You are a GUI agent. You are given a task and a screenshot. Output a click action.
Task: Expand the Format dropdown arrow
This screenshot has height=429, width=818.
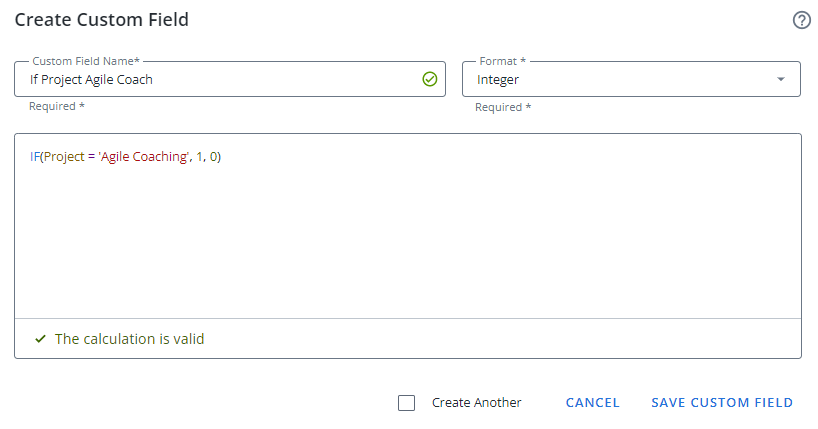coord(781,80)
